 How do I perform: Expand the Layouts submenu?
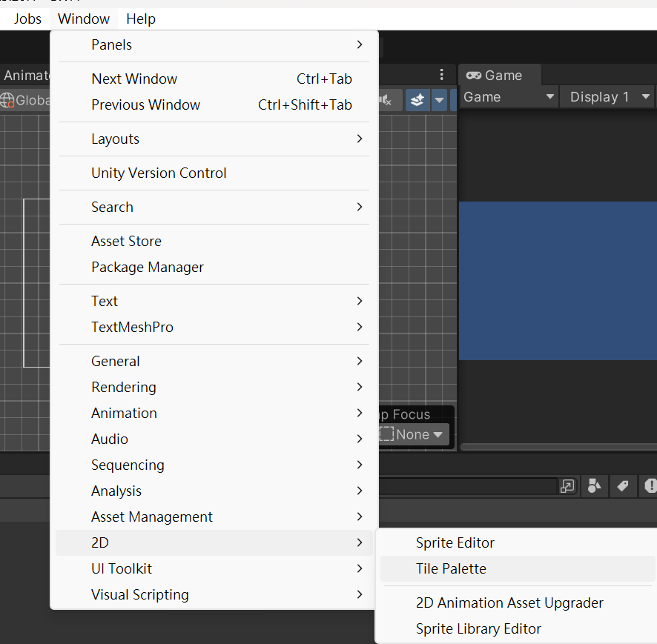point(214,139)
